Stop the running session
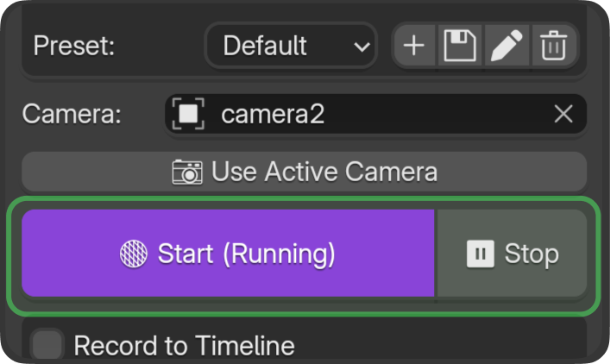Viewport: 610px width, 364px height. point(512,254)
